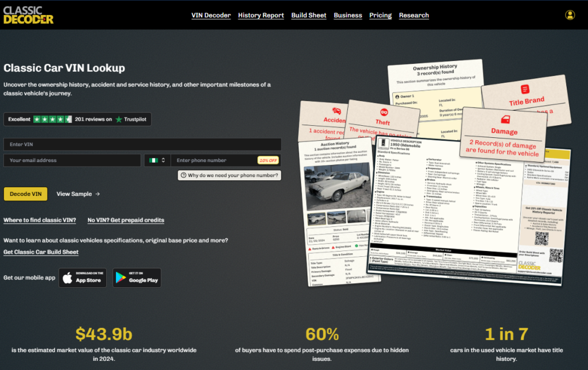Click the Title Brand document icon
Image resolution: width=588 pixels, height=370 pixels.
pos(525,89)
